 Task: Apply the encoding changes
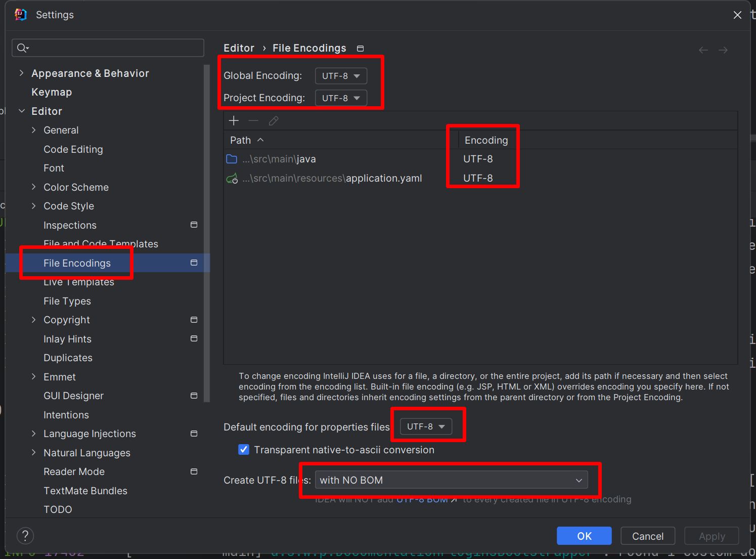[x=711, y=536]
